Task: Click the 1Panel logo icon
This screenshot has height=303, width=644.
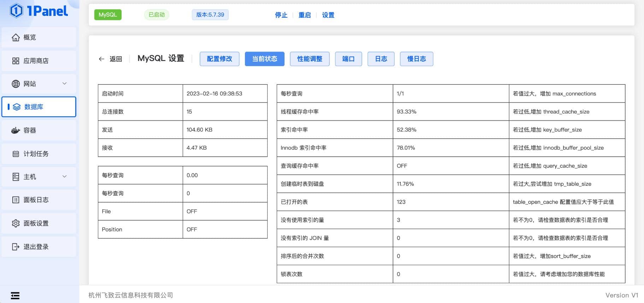Action: [16, 11]
